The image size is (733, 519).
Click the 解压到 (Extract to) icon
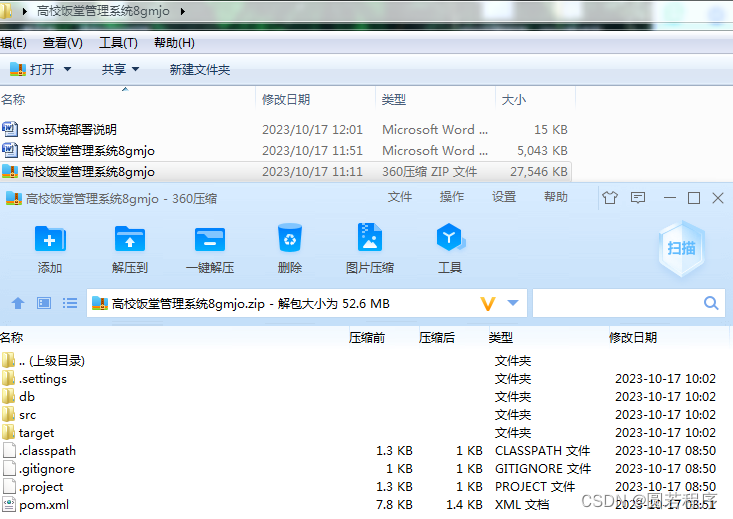(x=130, y=239)
